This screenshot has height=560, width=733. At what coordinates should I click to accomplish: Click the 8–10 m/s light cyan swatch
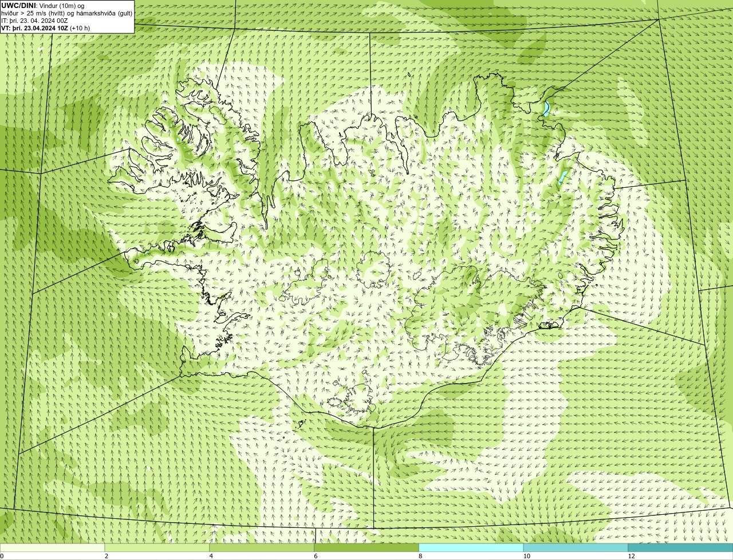pos(471,548)
